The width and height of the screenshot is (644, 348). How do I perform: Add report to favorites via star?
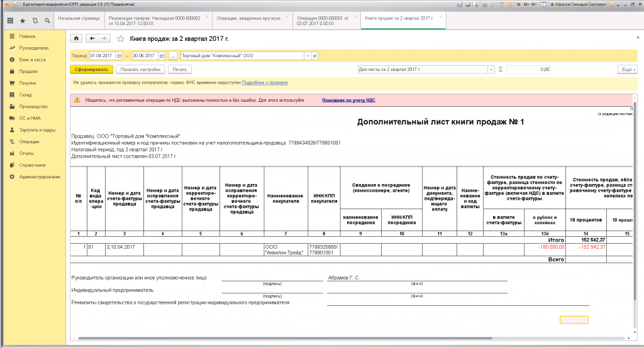pos(120,38)
